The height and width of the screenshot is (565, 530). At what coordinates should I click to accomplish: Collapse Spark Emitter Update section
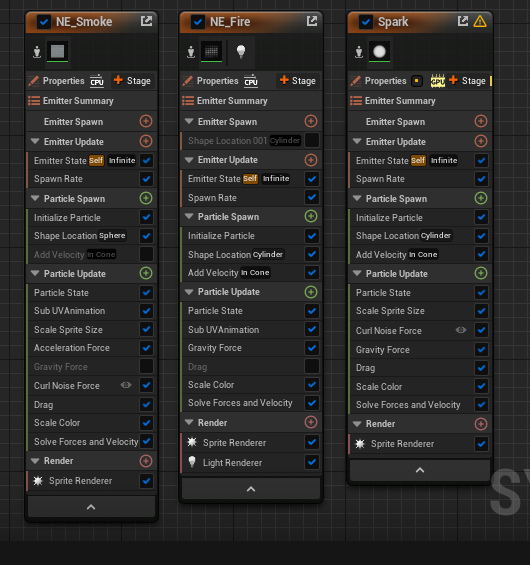coord(357,141)
